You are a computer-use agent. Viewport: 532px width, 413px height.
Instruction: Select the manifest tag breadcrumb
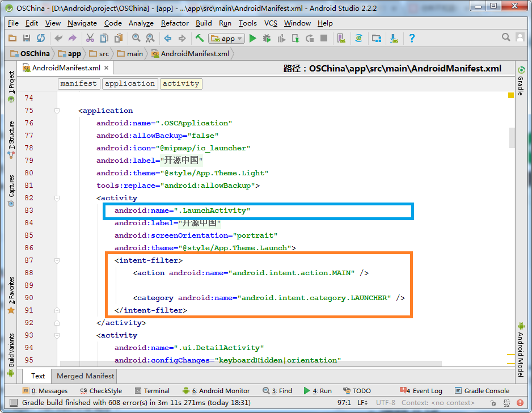pyautogui.click(x=79, y=83)
